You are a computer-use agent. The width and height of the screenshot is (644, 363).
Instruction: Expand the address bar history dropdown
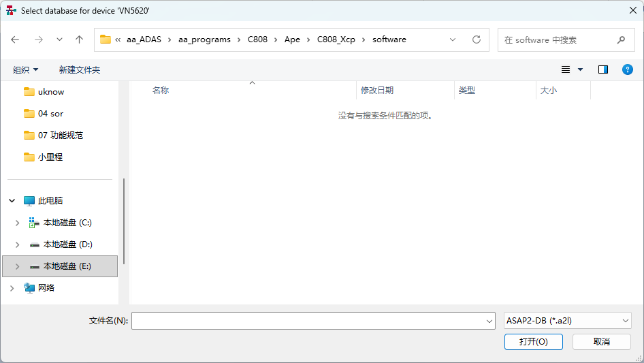[453, 40]
